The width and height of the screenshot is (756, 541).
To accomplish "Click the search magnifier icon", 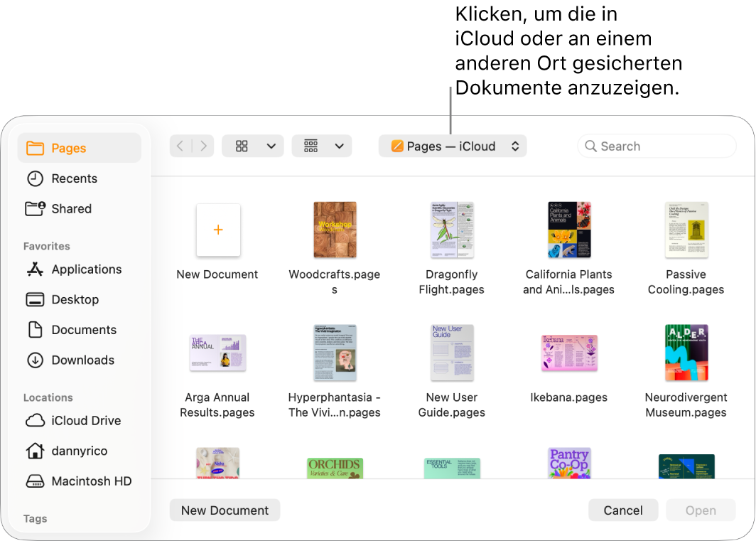I will [x=590, y=146].
